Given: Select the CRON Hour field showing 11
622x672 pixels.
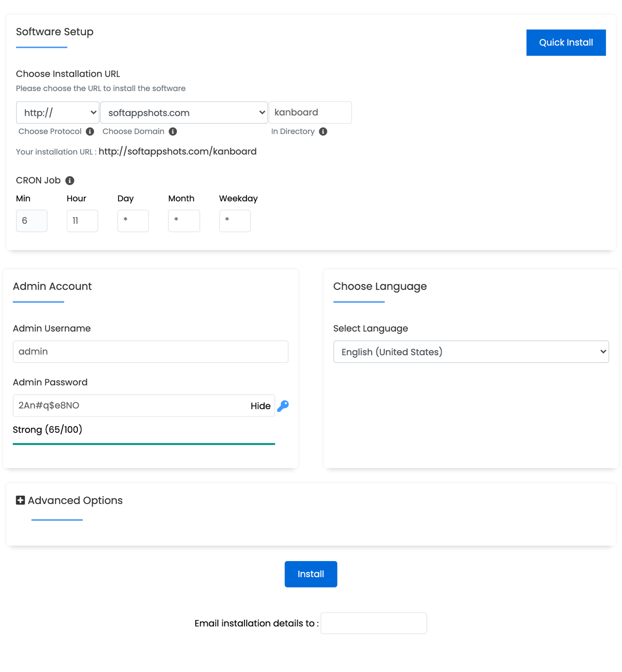Looking at the screenshot, I should pyautogui.click(x=82, y=220).
